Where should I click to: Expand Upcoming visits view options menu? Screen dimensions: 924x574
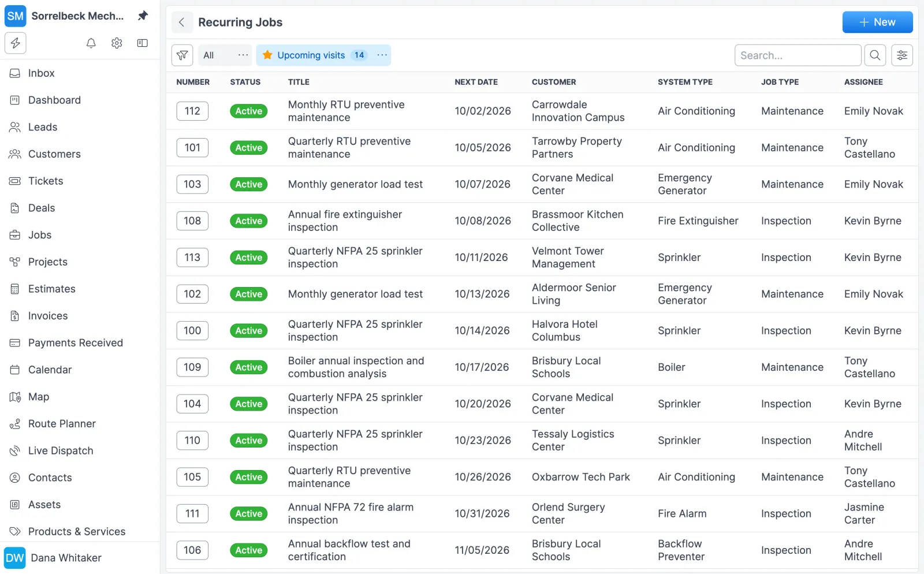coord(382,55)
